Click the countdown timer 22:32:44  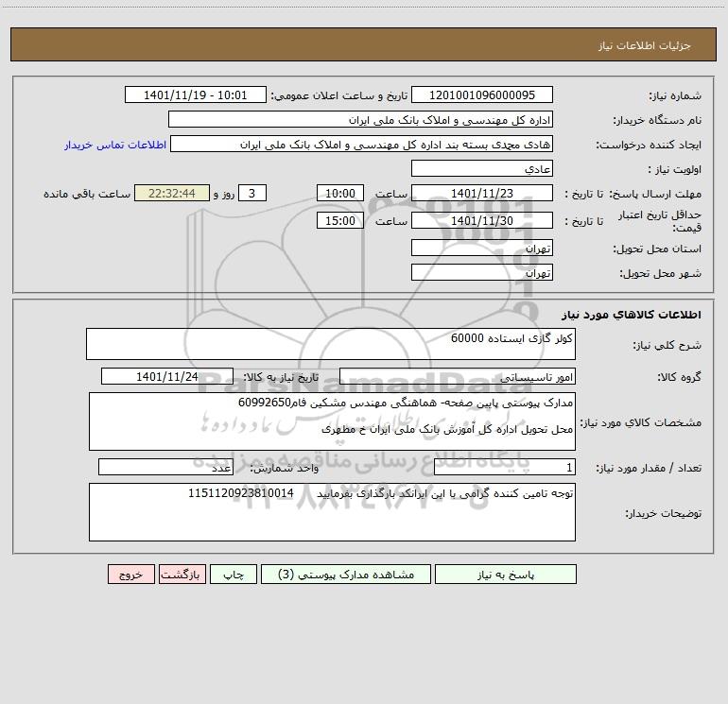click(x=172, y=193)
